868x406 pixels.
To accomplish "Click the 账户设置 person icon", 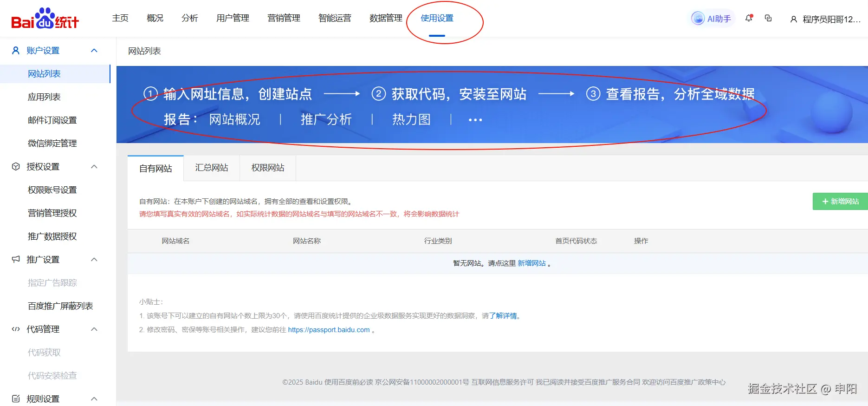I will 16,51.
